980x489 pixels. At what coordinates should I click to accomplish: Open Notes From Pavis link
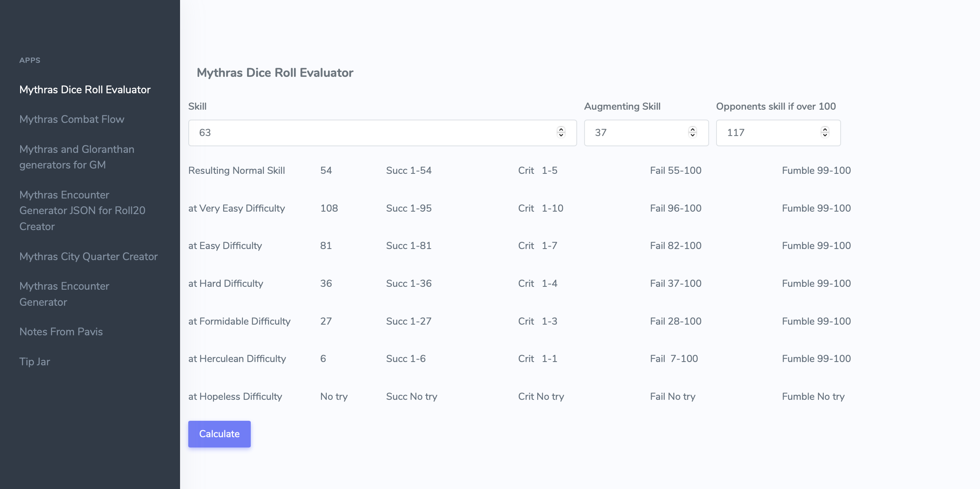coord(61,332)
